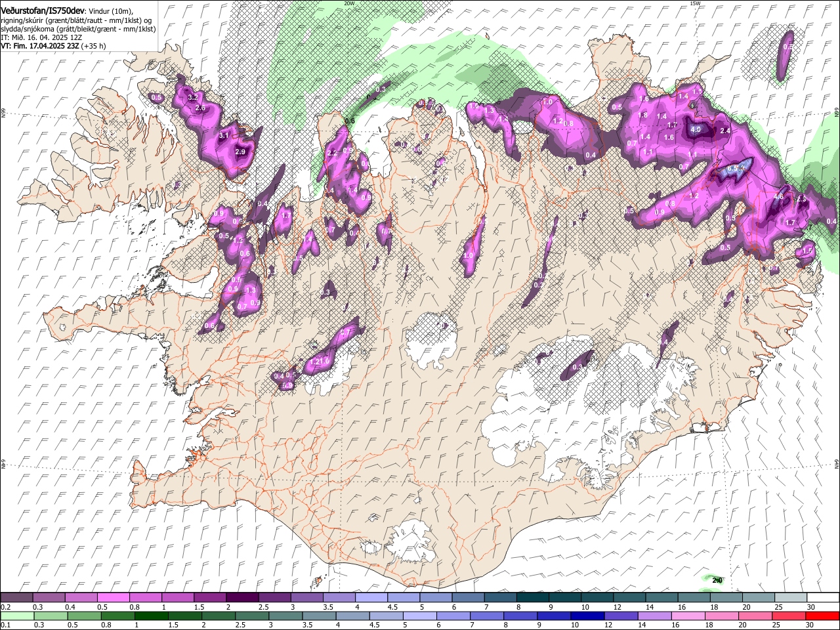Screen dimensions: 840x630
Task: Pick the light lavender 4–4.5 swatch, upper legend row
Action: click(x=371, y=598)
